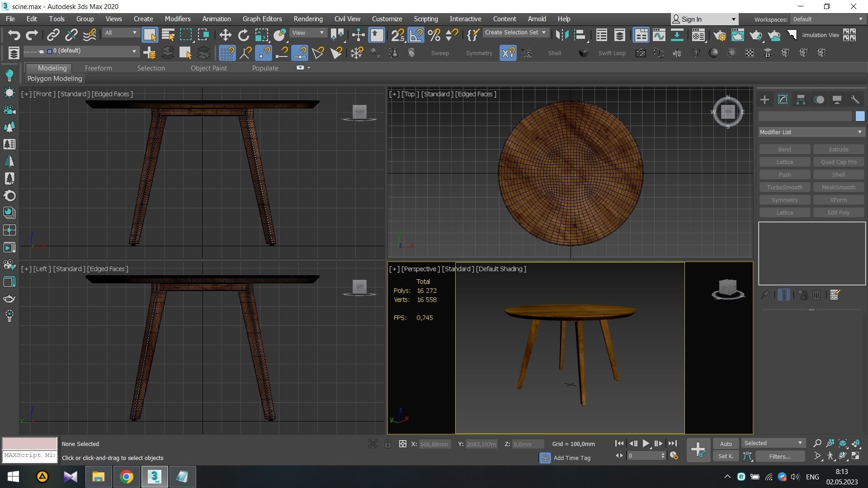Toggle Spinner Snap
This screenshot has width=868, height=488.
pyautogui.click(x=452, y=35)
